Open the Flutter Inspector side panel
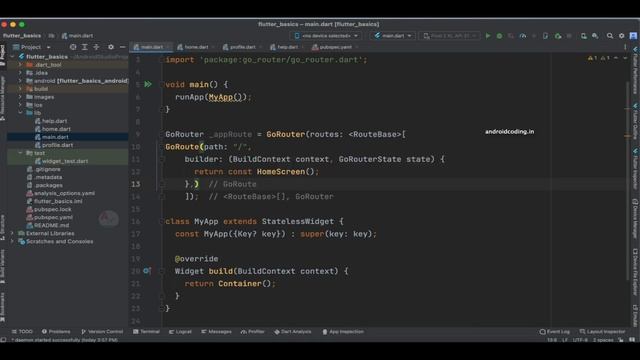The width and height of the screenshot is (640, 360). pyautogui.click(x=635, y=168)
